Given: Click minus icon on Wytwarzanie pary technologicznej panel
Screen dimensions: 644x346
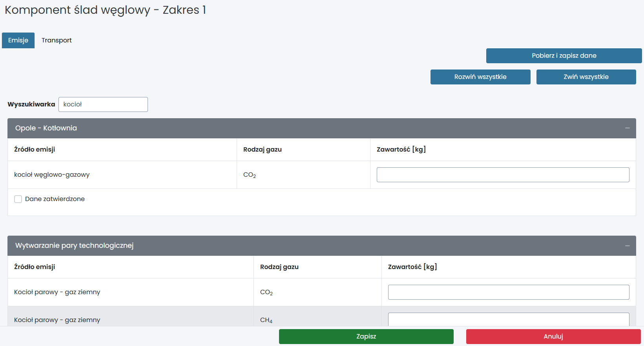Looking at the screenshot, I should pyautogui.click(x=627, y=246).
